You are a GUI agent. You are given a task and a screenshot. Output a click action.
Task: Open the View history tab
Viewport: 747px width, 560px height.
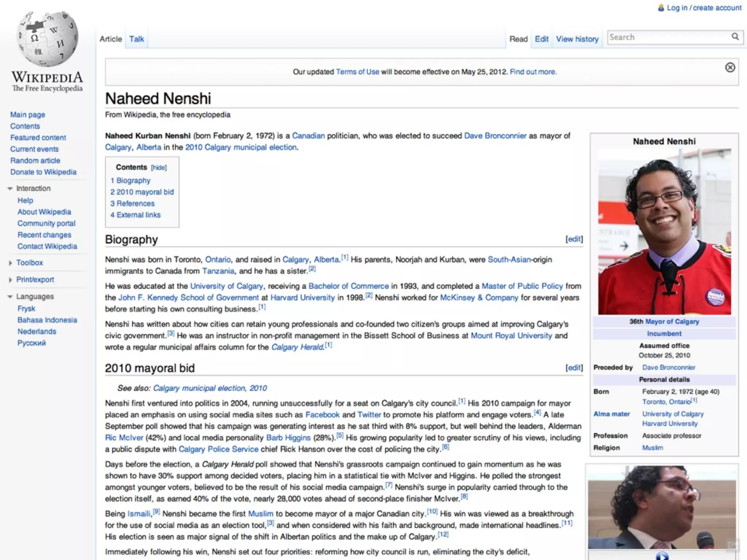point(577,39)
